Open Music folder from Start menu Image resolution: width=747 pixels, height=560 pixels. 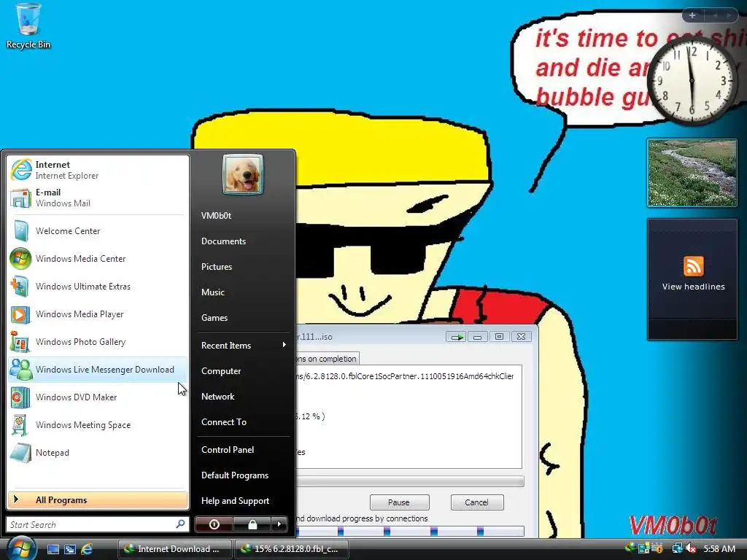click(212, 292)
